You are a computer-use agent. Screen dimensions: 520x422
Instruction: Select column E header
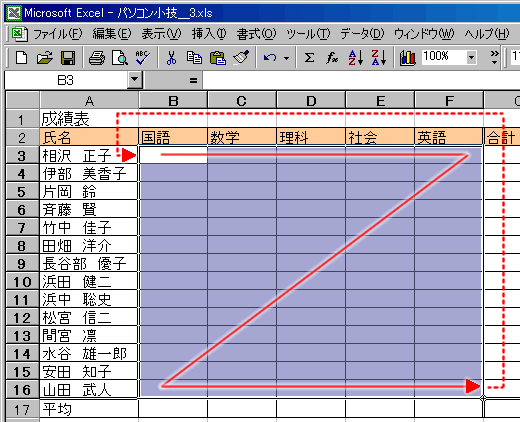(380, 100)
